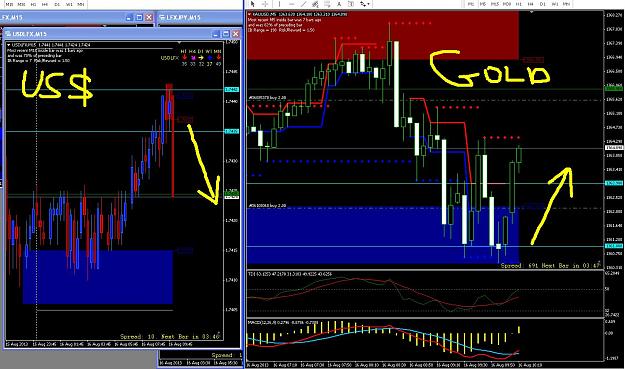Select the Fibonacci retracement tool
Image resolution: width=625 pixels, height=369 pixels.
[x=327, y=4]
